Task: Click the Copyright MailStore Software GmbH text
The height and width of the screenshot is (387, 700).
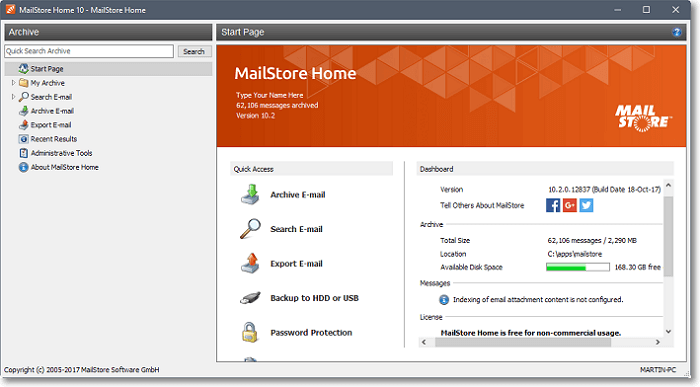Action: [x=82, y=370]
